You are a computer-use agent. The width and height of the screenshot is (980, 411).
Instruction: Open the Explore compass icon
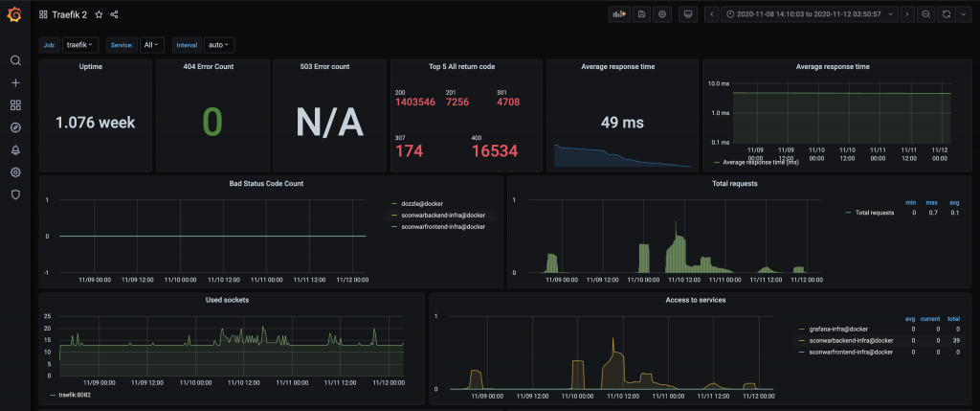click(15, 127)
